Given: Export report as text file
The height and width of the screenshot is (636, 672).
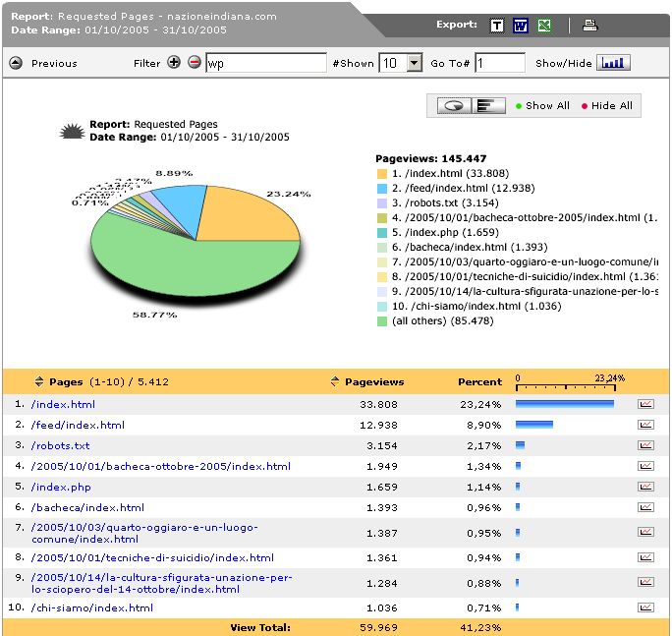Looking at the screenshot, I should 497,26.
